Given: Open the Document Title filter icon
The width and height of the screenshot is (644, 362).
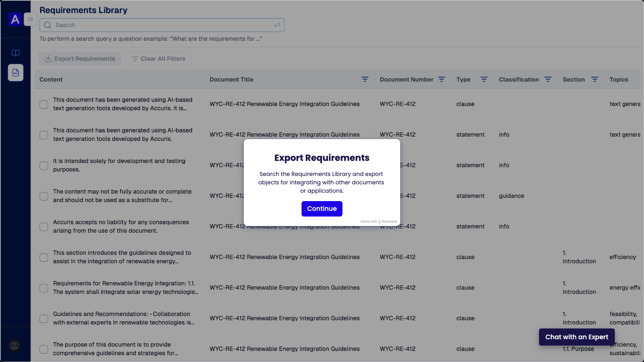Looking at the screenshot, I should [365, 79].
